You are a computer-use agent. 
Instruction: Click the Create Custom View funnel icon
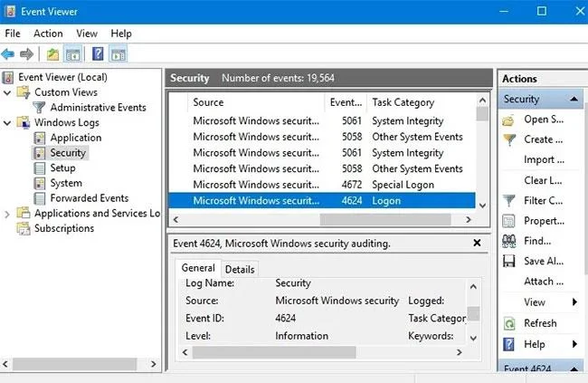pos(509,140)
